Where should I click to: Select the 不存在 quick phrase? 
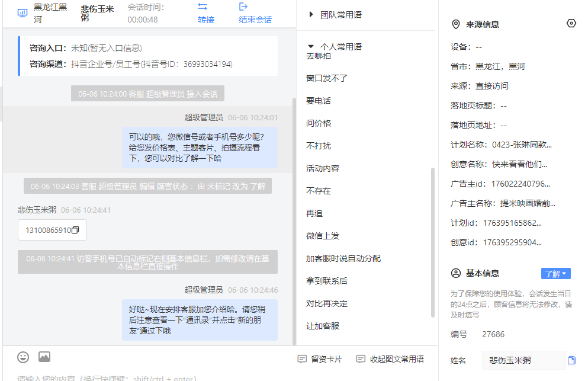319,191
